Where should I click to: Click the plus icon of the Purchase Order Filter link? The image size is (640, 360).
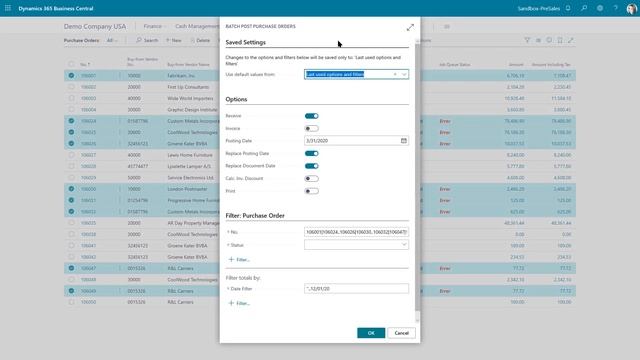231,260
